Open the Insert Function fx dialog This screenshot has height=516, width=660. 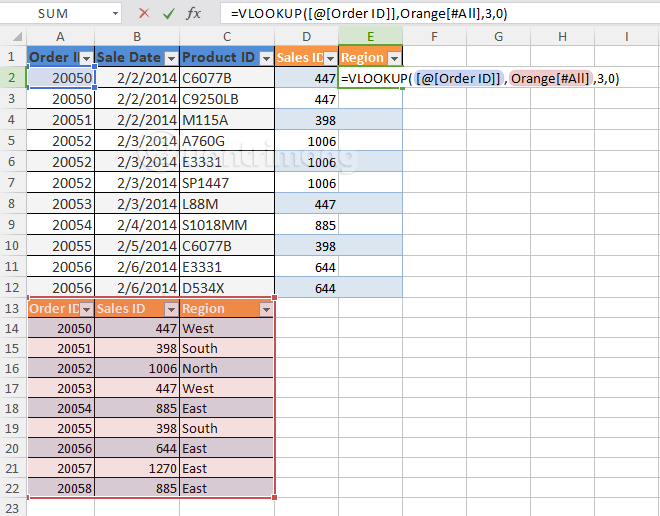[194, 13]
